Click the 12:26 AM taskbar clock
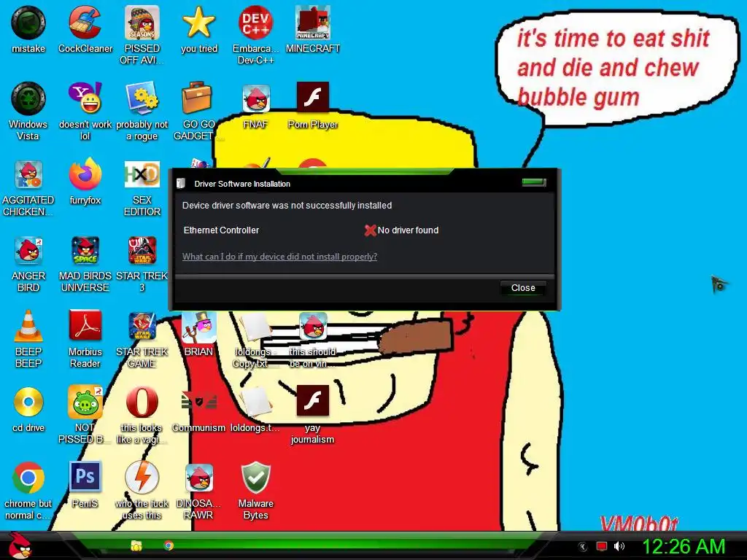This screenshot has height=560, width=747. (683, 547)
